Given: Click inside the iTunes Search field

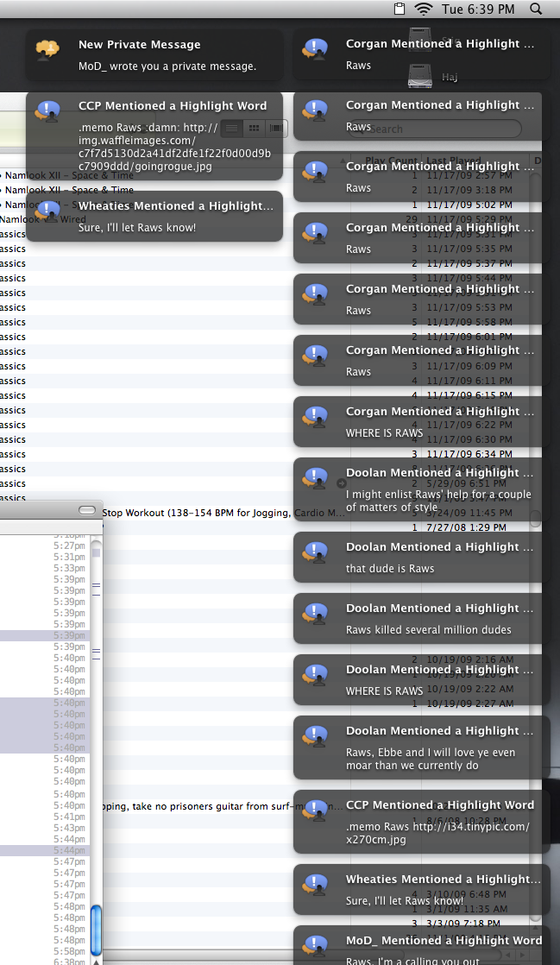Looking at the screenshot, I should (436, 129).
